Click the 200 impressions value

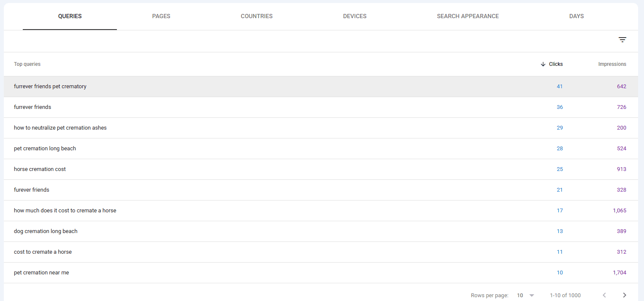tap(622, 128)
